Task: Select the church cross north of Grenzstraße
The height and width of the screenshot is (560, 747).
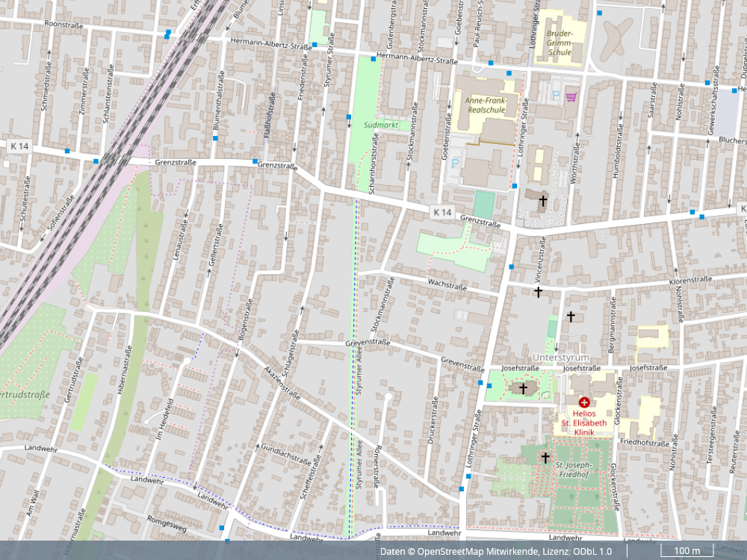Action: (543, 200)
